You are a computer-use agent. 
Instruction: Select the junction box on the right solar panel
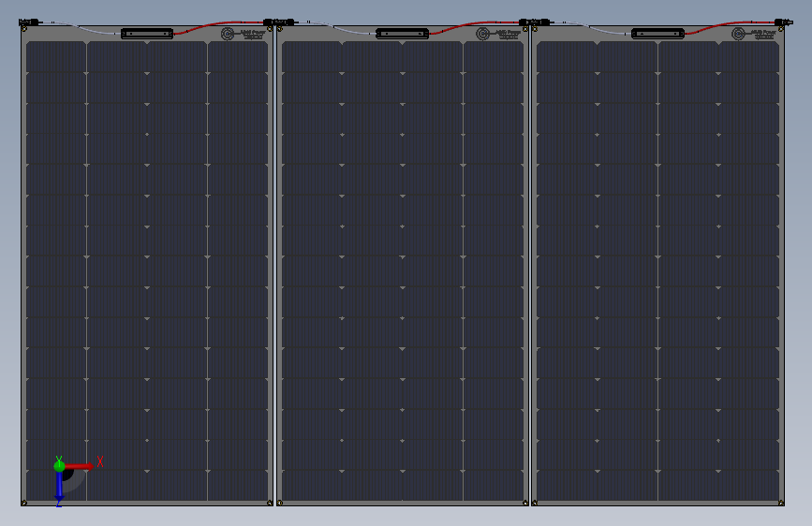point(657,34)
